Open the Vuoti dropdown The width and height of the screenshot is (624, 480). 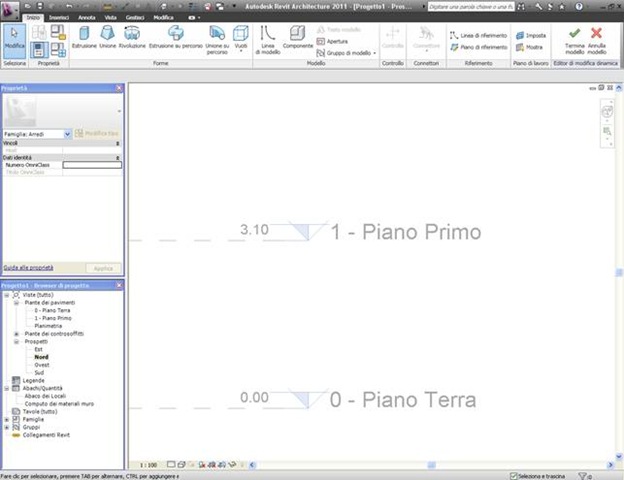point(243,41)
